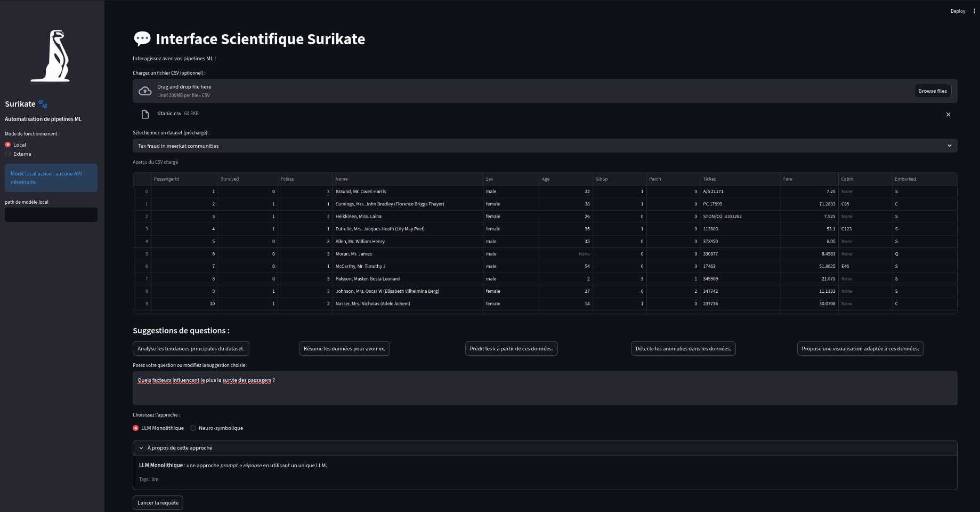The width and height of the screenshot is (980, 512).
Task: Collapse the À propos de cette approche expander
Action: [x=545, y=448]
